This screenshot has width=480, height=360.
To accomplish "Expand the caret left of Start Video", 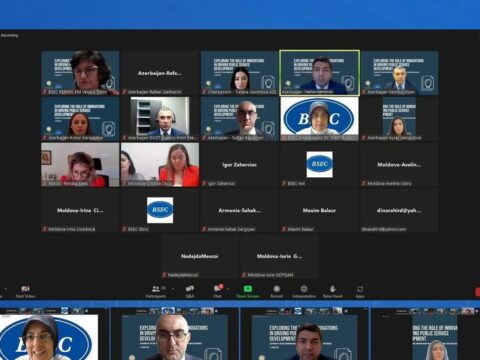I will (6, 289).
